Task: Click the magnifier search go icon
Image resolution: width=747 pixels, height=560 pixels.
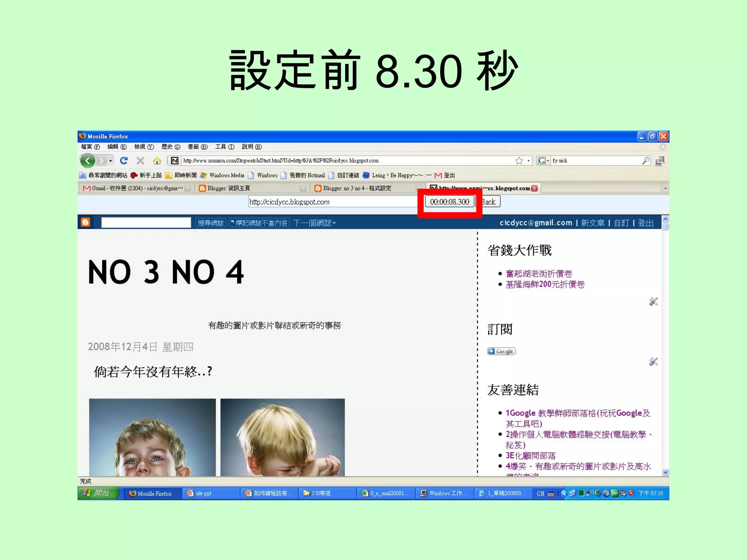Action: 646,160
